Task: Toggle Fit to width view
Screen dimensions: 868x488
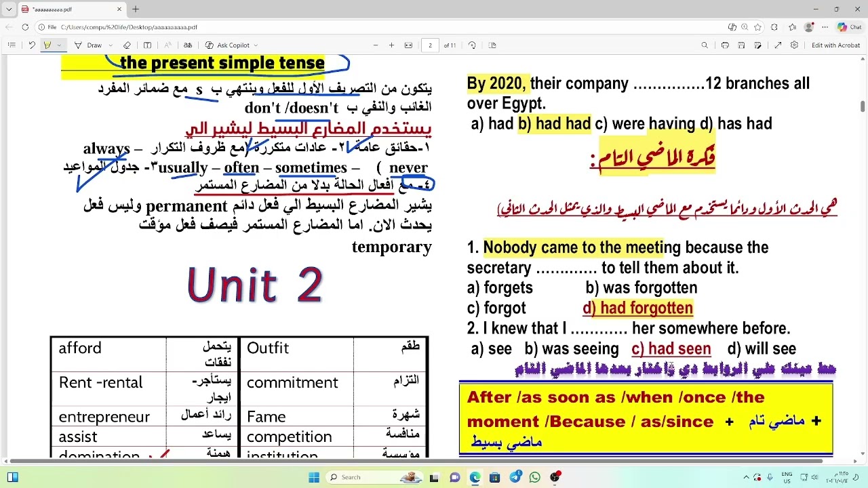Action: point(408,45)
